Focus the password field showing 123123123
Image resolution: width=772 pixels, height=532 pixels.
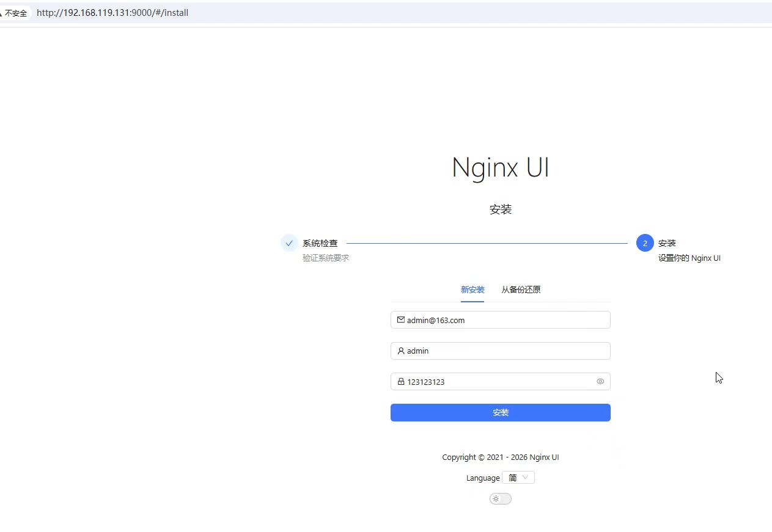(489, 381)
